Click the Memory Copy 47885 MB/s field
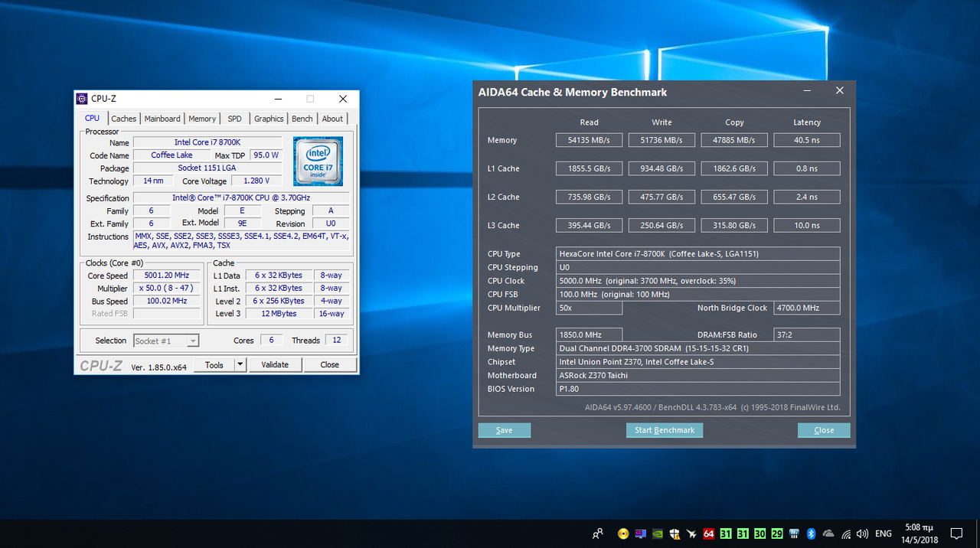980x548 pixels. [734, 140]
